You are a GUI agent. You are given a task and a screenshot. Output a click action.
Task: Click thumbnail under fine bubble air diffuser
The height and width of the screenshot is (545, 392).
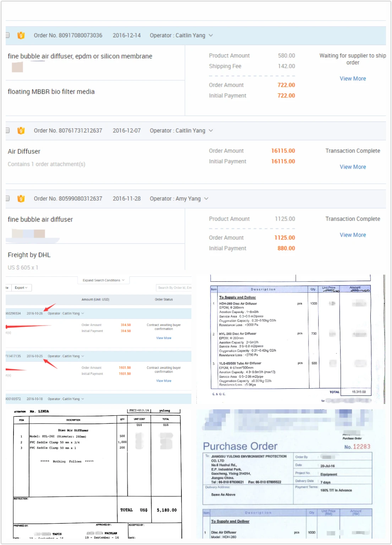pos(28,233)
